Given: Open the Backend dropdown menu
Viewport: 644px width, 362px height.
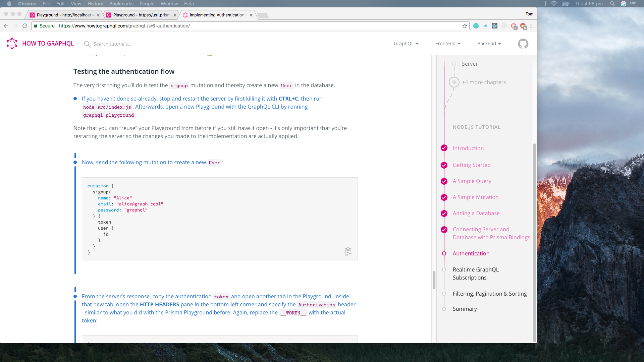Looking at the screenshot, I should (x=489, y=44).
